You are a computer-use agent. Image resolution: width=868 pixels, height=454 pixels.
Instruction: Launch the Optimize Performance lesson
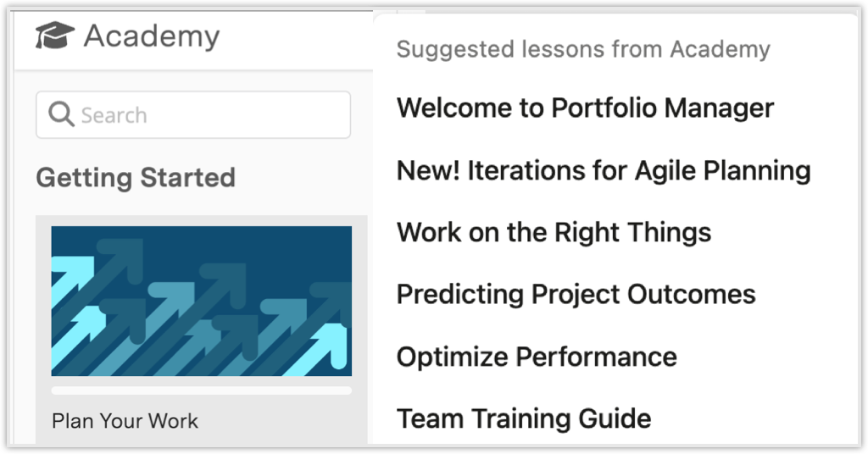coord(537,357)
